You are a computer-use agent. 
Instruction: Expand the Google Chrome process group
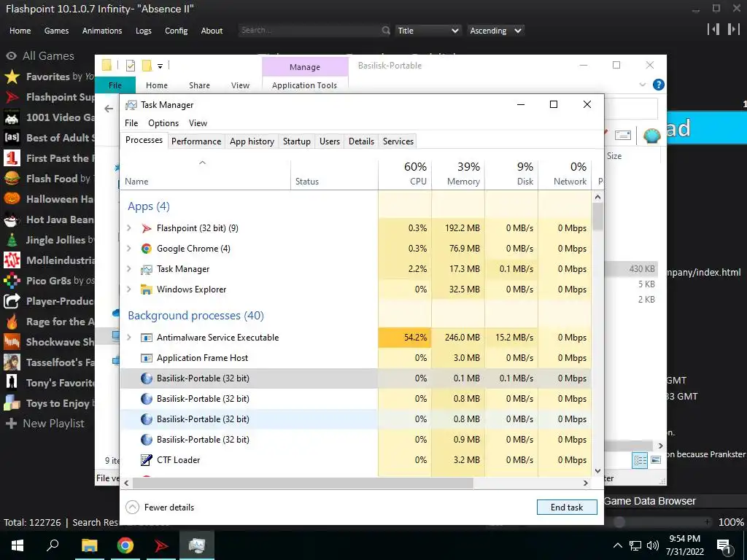[x=129, y=249]
